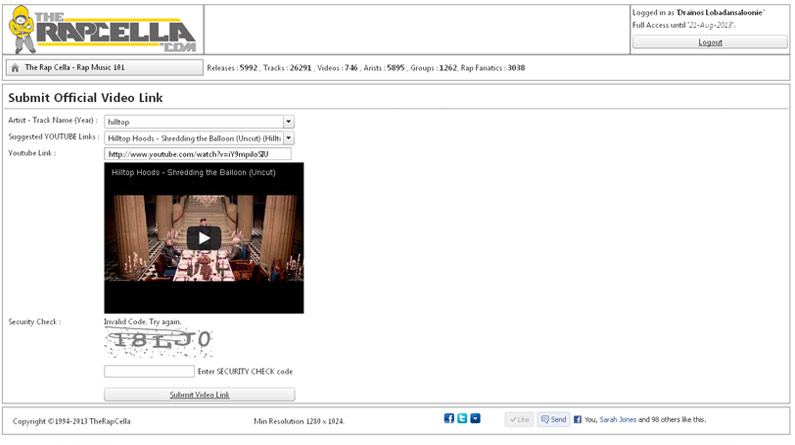Open Sarah Jones profile link

[618, 419]
